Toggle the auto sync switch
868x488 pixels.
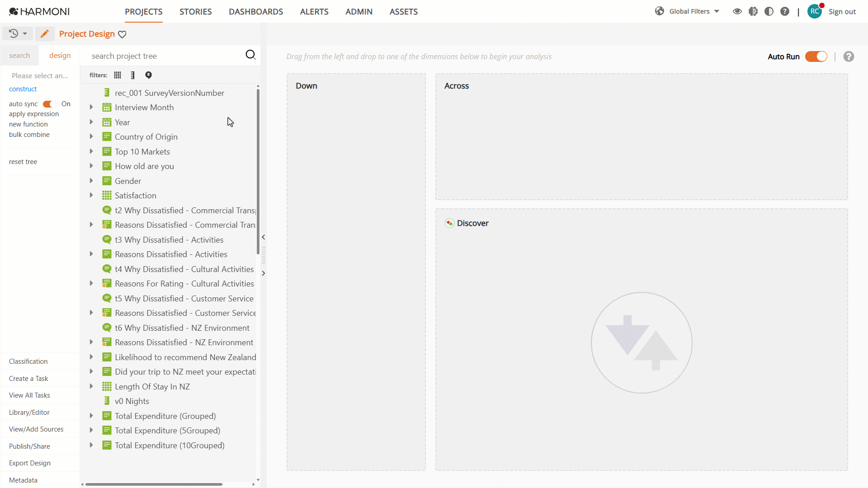click(x=49, y=104)
